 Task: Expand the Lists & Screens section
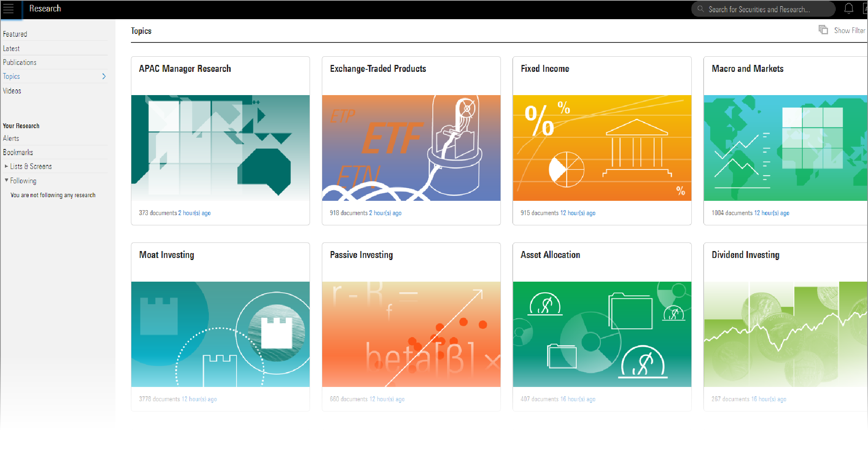[6, 166]
